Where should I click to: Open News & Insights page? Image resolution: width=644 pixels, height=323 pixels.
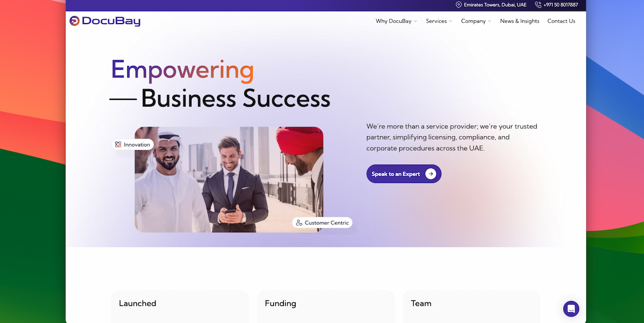click(519, 21)
